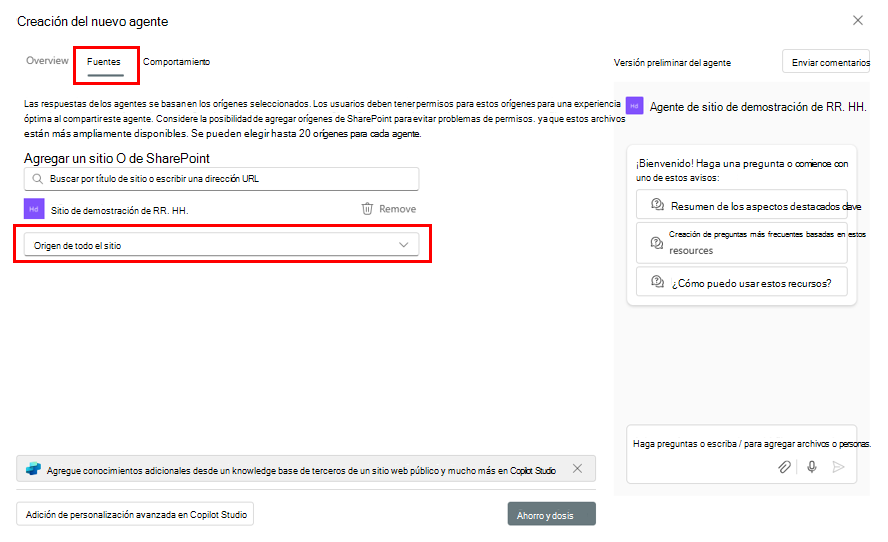Remove Sitio de demostración de RR. HH.
Screen dimensions: 888x542
[389, 209]
